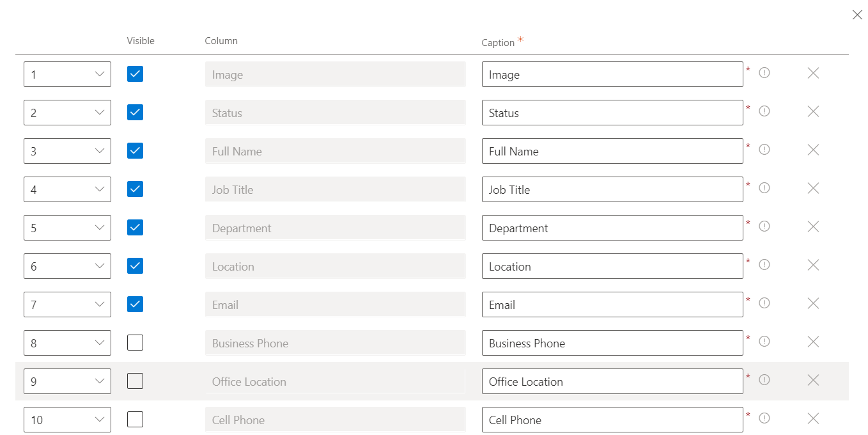Screen dimensions: 868x435
Task: Click the Cell Phone caption text field
Action: tap(612, 420)
